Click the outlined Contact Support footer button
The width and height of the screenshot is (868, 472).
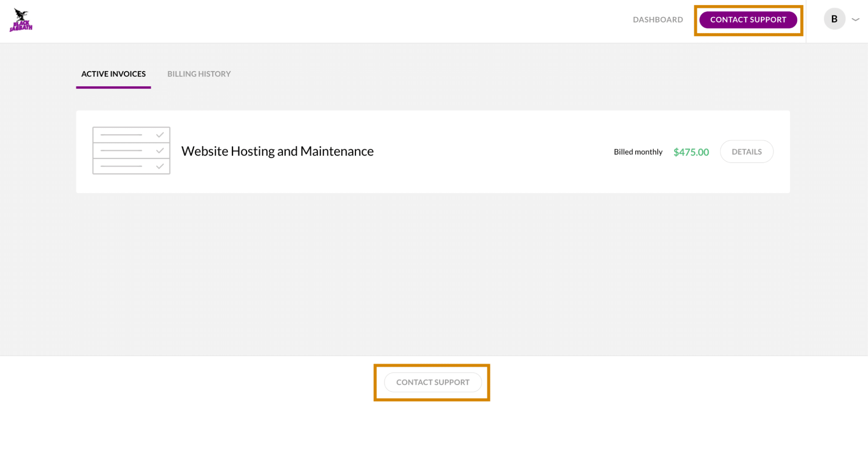coord(432,382)
